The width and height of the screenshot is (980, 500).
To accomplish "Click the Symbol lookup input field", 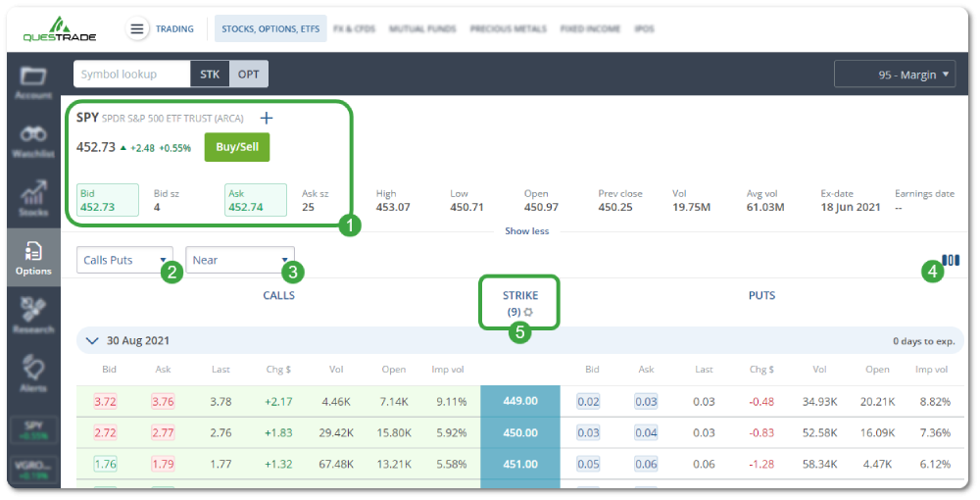I will (x=131, y=75).
